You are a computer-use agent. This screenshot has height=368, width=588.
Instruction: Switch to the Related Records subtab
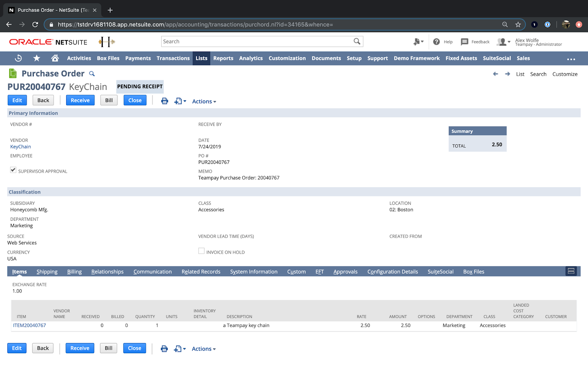click(x=201, y=272)
